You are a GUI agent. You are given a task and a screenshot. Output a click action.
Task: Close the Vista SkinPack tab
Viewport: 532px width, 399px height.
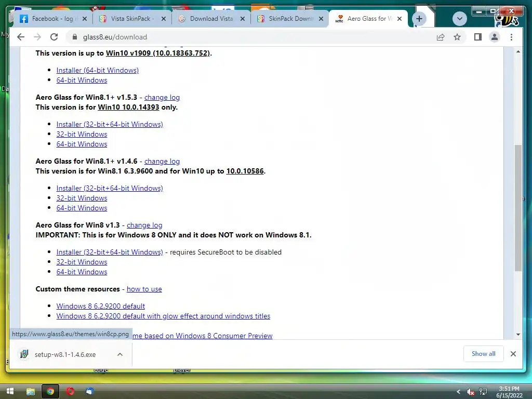(164, 19)
